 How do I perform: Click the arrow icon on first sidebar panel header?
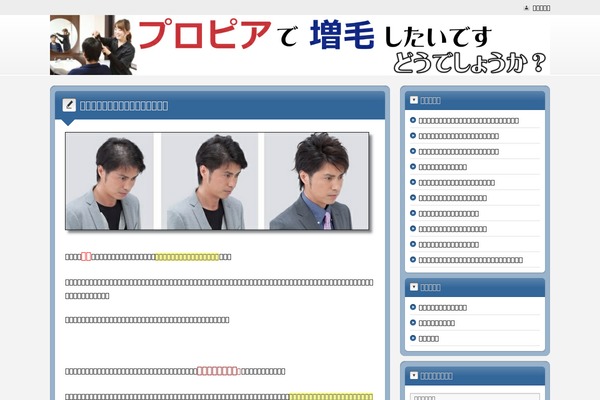point(414,100)
